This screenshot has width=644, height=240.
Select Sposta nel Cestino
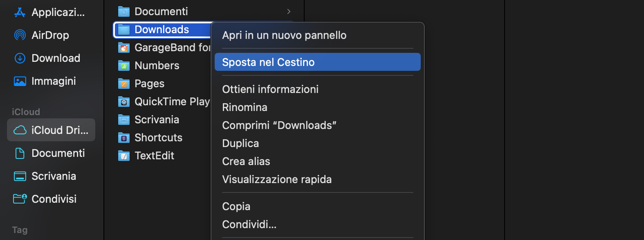point(268,62)
